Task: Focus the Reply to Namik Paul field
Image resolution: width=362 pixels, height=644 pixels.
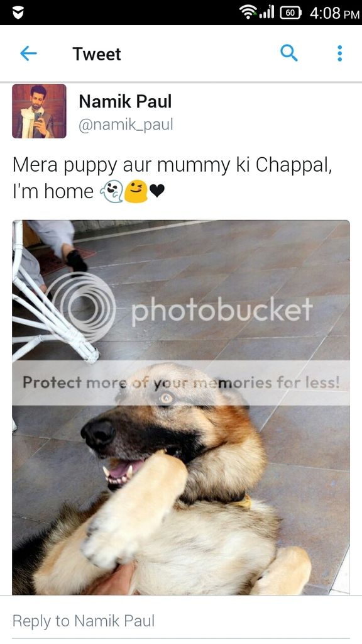Action: tap(181, 621)
